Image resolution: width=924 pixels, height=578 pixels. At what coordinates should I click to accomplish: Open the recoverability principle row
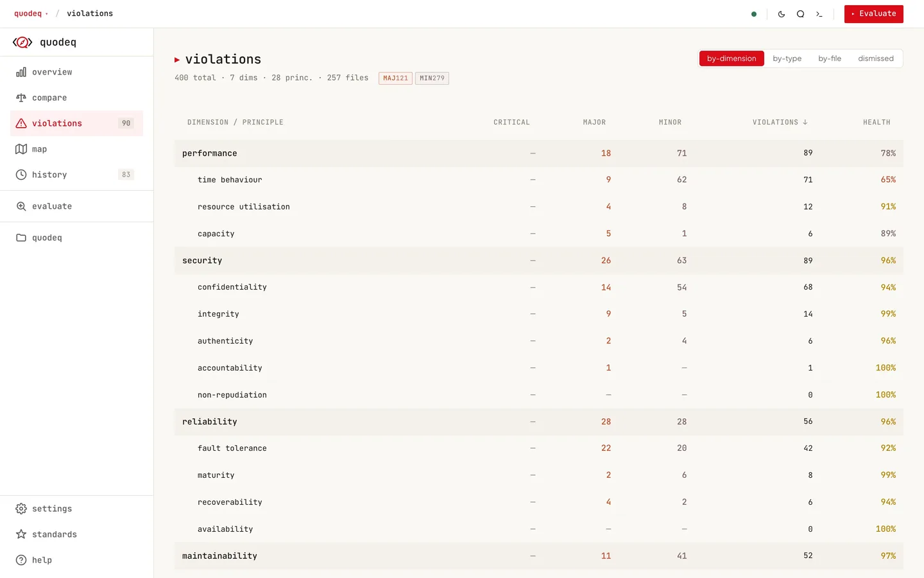click(539, 502)
